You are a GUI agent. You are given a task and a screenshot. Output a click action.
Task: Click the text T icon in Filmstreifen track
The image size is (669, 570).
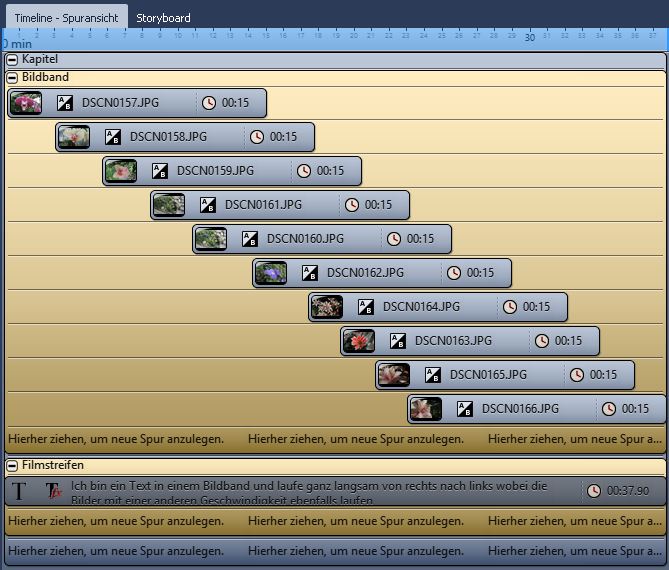click(19, 491)
